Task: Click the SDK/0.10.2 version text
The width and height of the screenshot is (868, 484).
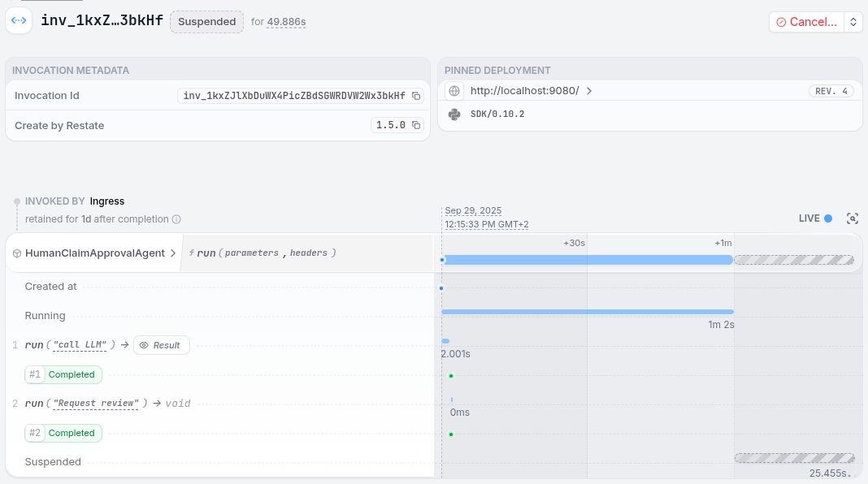Action: click(x=497, y=114)
